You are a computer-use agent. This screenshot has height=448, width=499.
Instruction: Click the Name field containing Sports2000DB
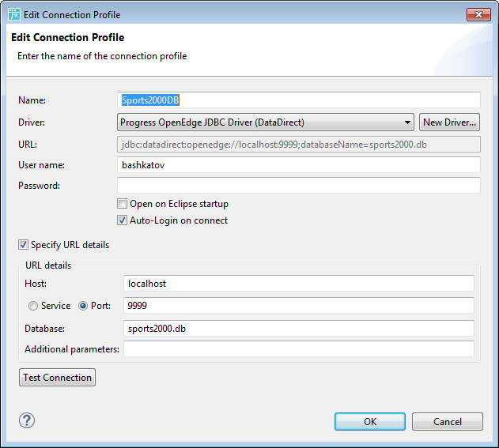[298, 100]
